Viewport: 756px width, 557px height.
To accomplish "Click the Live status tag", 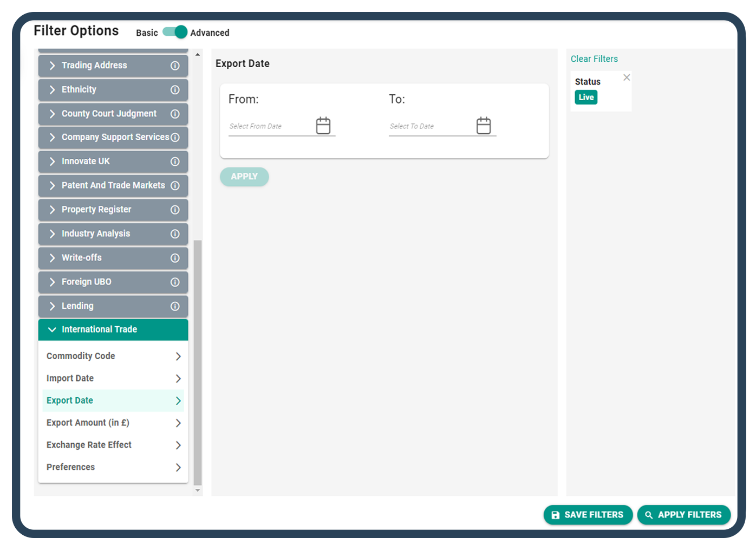I will pos(586,98).
